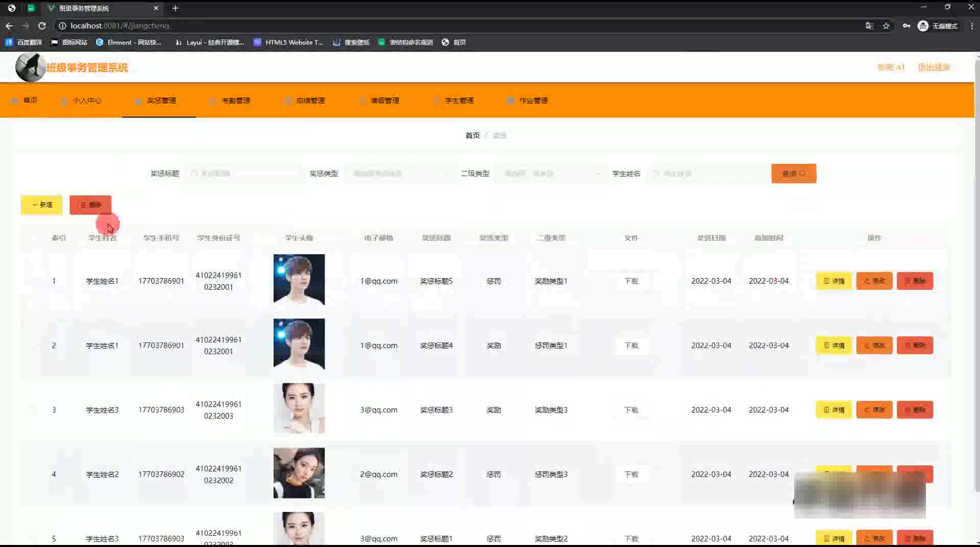Image resolution: width=980 pixels, height=547 pixels.
Task: Click the password key icon in toolbar
Action: [x=906, y=26]
